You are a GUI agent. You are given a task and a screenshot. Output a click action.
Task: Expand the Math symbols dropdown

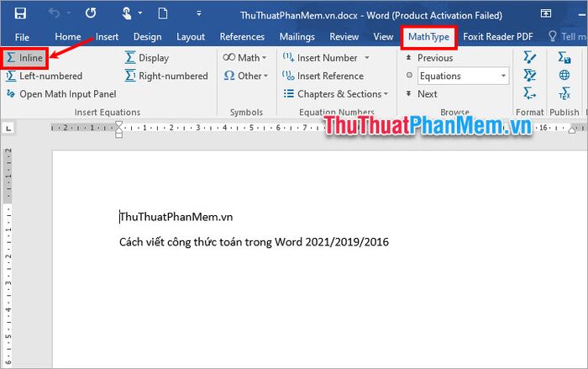coord(244,57)
